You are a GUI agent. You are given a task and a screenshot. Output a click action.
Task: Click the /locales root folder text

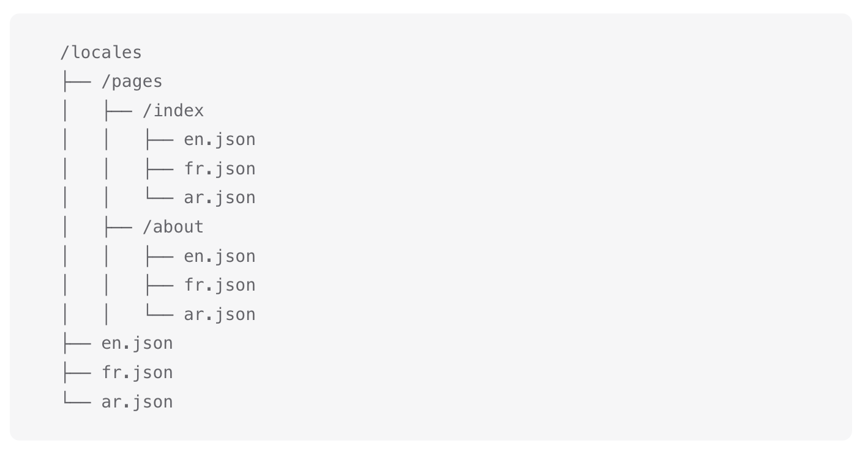(x=101, y=53)
